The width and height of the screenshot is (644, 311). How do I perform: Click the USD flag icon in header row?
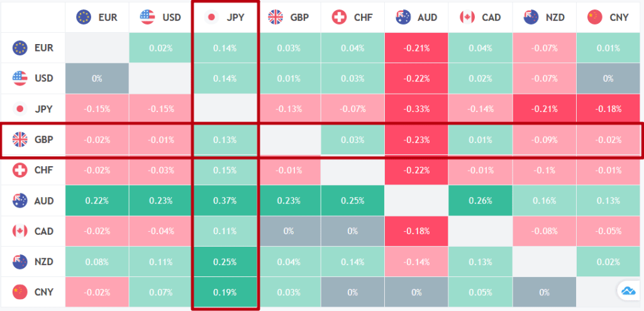point(148,17)
